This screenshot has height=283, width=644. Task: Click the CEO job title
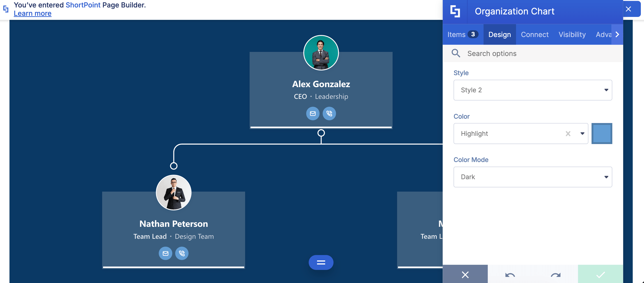click(300, 97)
